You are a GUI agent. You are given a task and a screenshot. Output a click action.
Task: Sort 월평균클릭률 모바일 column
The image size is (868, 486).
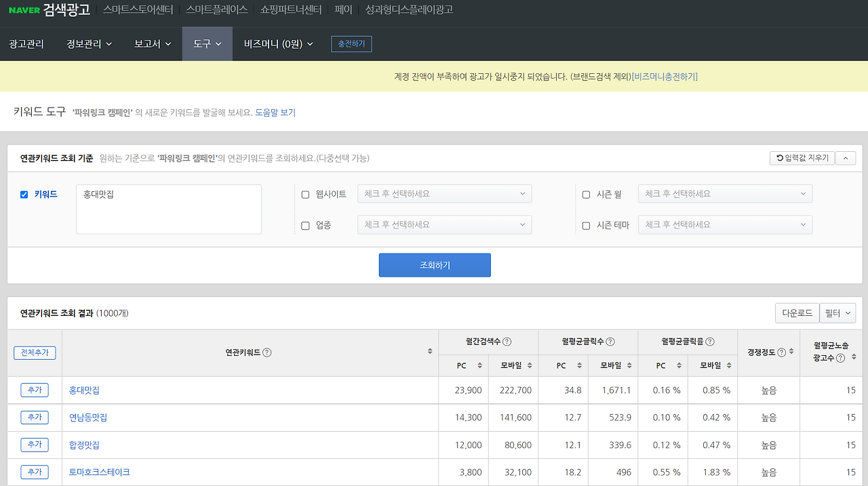[x=728, y=366]
